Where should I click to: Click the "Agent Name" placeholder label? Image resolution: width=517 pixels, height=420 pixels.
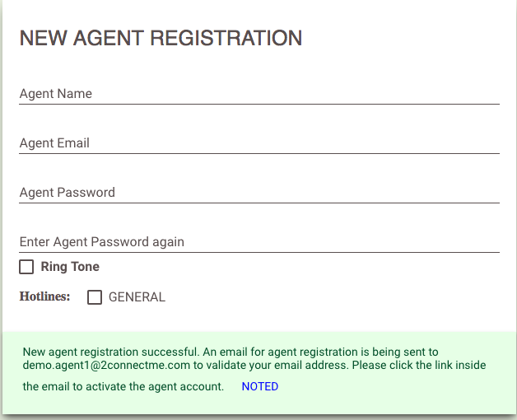point(56,94)
